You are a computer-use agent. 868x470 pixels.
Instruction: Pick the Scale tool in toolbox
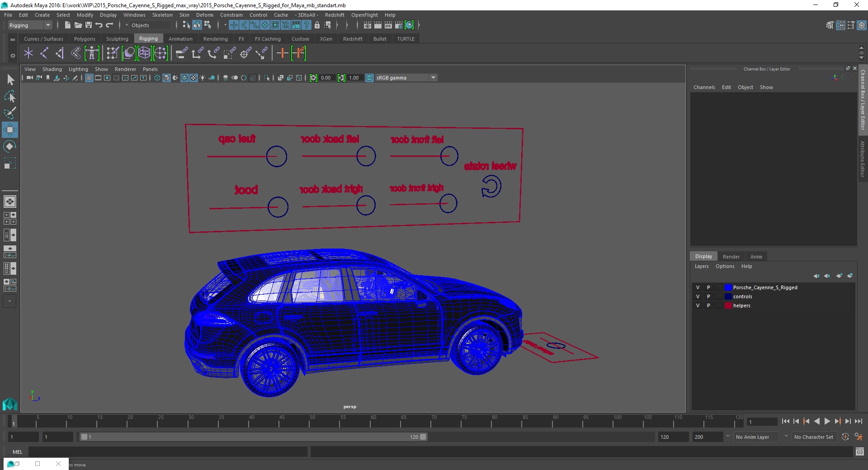coord(10,163)
